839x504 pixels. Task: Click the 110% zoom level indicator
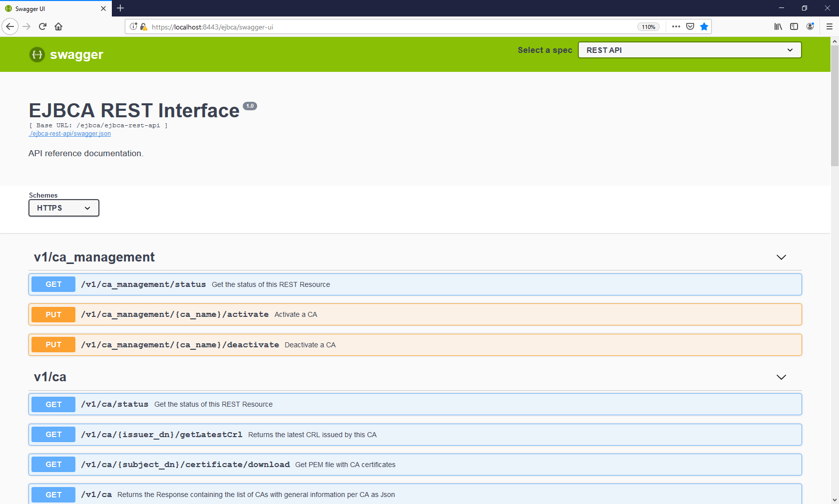click(648, 26)
